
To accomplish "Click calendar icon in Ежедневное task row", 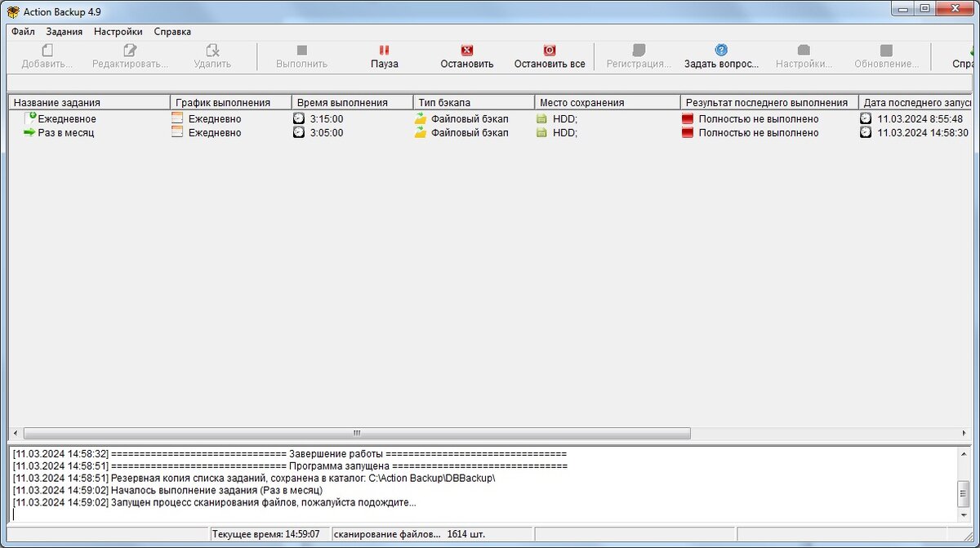I will coord(177,118).
